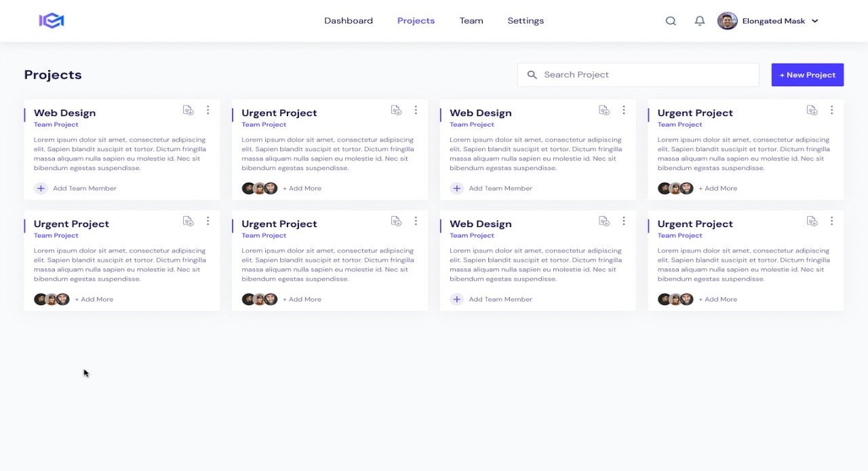Go to the Dashboard tab

[349, 21]
